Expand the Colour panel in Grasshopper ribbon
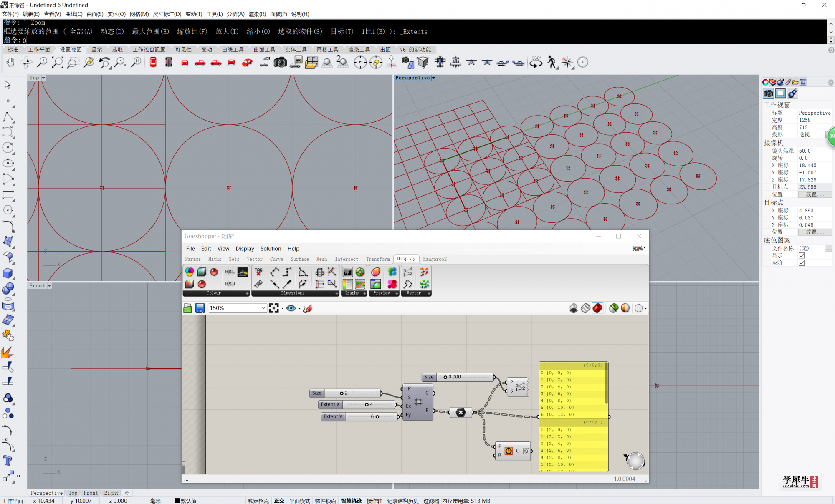 click(247, 293)
